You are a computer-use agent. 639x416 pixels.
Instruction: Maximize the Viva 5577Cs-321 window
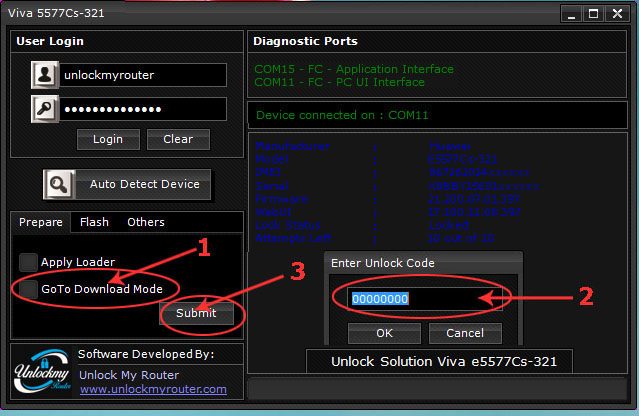coord(594,14)
